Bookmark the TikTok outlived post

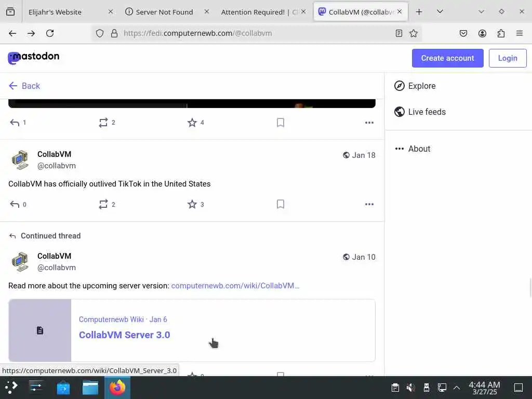point(281,204)
